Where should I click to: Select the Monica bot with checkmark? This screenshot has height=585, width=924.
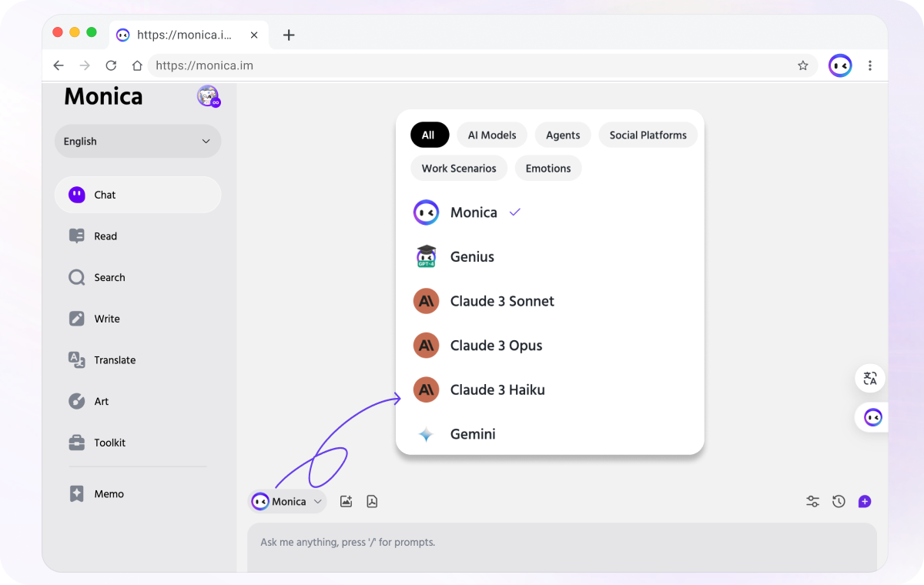click(473, 212)
